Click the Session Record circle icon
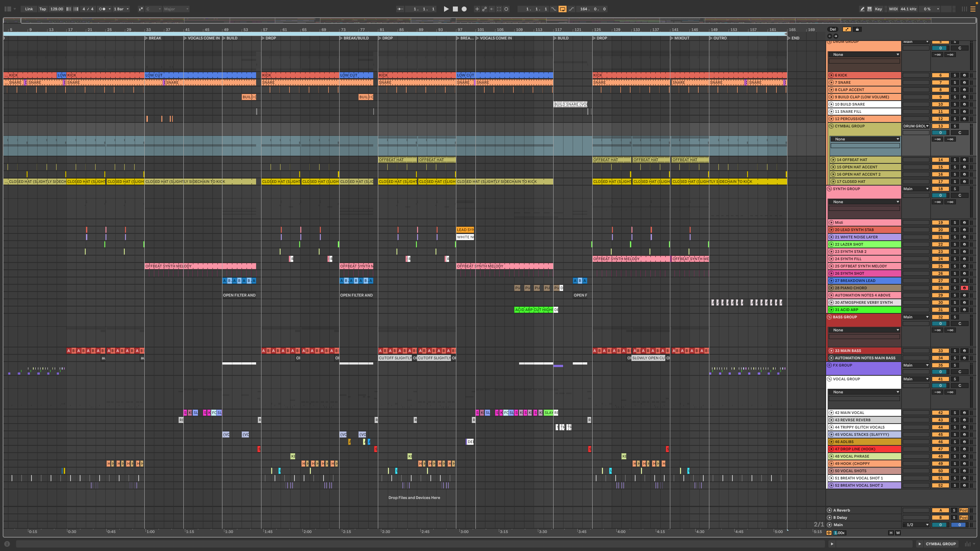This screenshot has height=551, width=980. [x=506, y=9]
